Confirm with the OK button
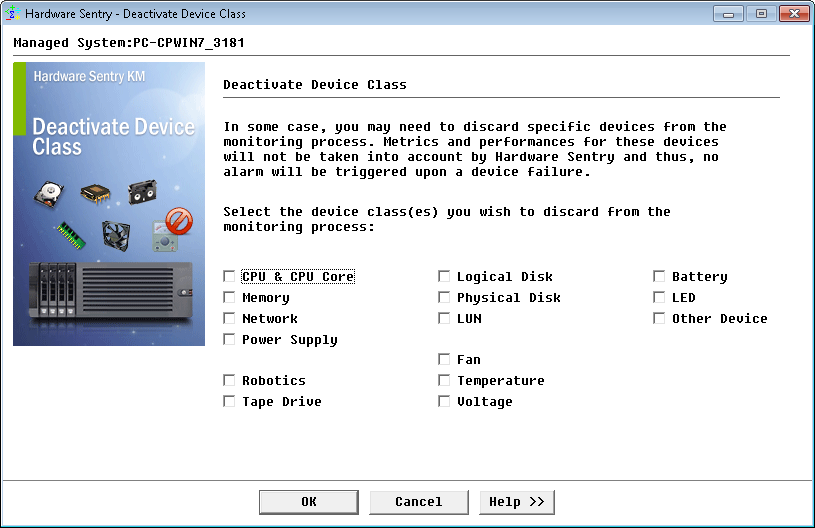This screenshot has width=815, height=528. tap(309, 502)
